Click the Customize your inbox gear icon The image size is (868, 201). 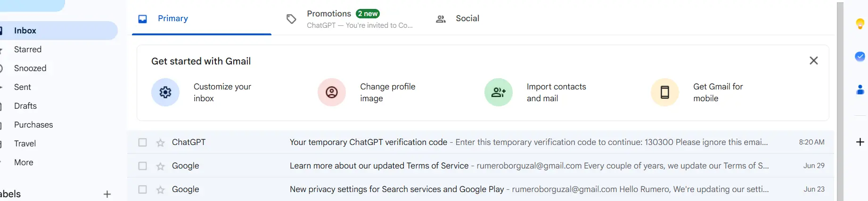point(165,92)
